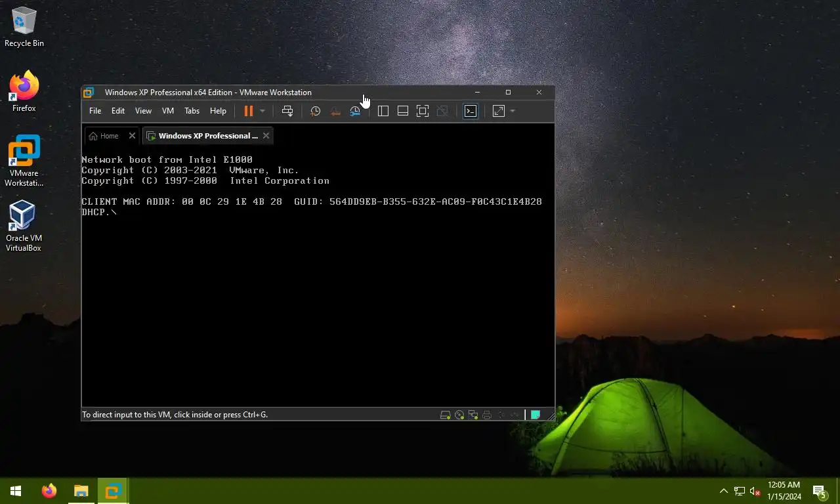Click Firefox in the taskbar
This screenshot has width=840, height=504.
pos(49,491)
